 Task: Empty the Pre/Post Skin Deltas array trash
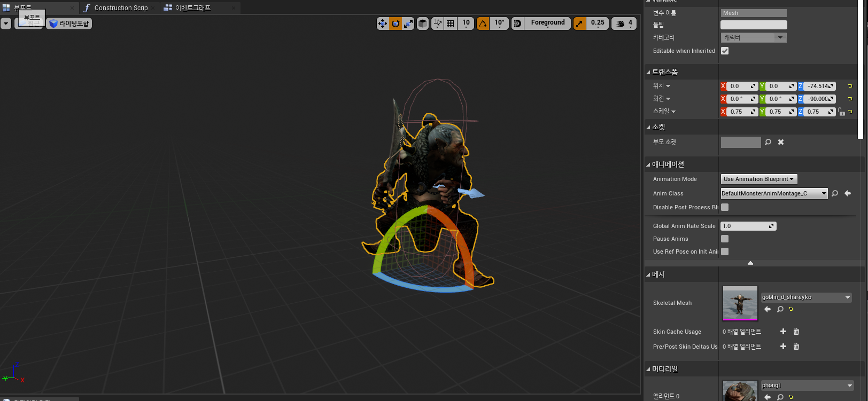[796, 347]
